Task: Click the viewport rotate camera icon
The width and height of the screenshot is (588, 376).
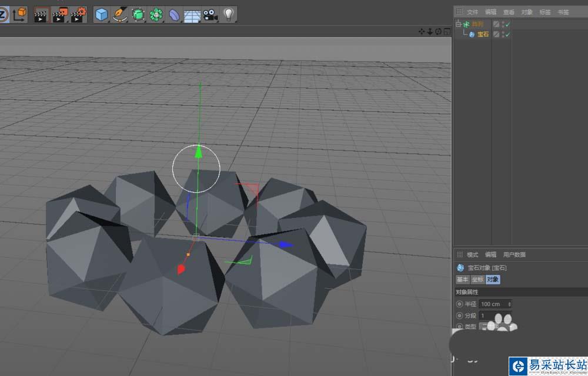Action: [438, 32]
